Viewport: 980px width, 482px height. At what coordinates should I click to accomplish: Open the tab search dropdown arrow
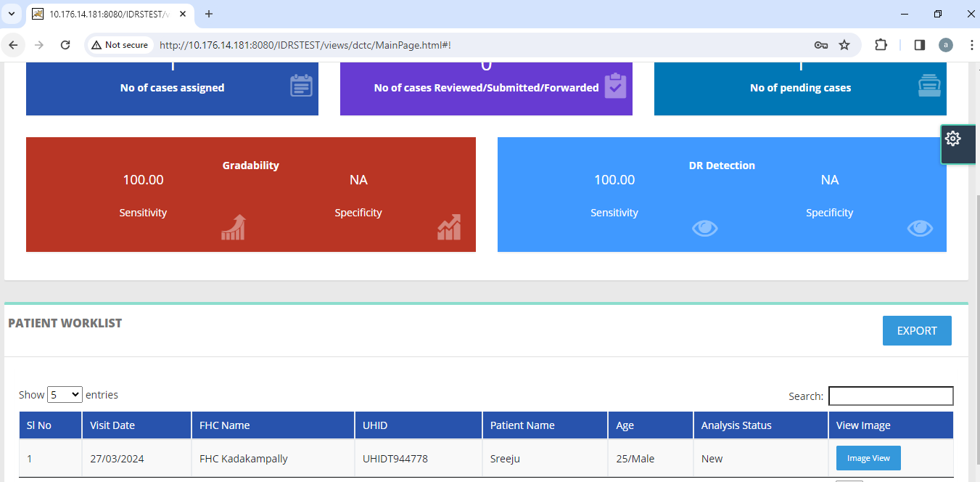click(x=11, y=14)
